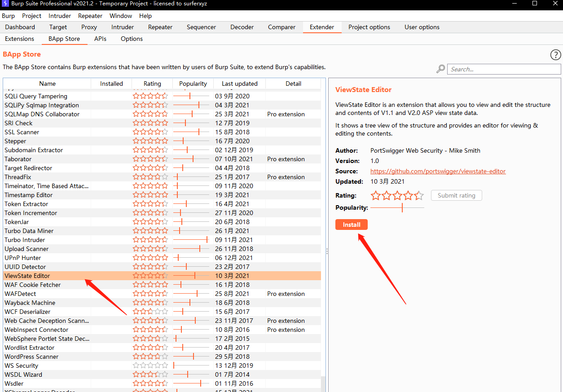
Task: Select the SQLi Query Tampering row
Action: click(162, 96)
